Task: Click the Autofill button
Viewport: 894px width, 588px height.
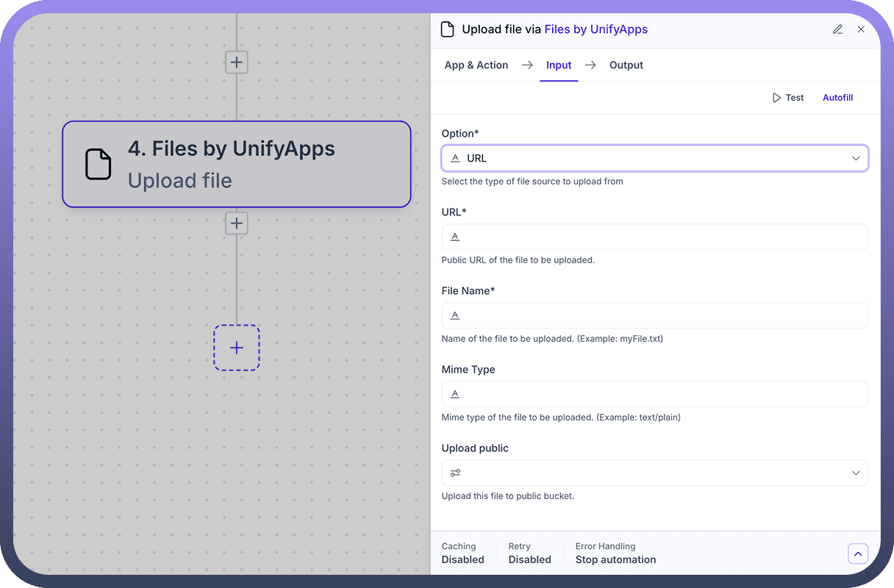Action: pos(837,98)
